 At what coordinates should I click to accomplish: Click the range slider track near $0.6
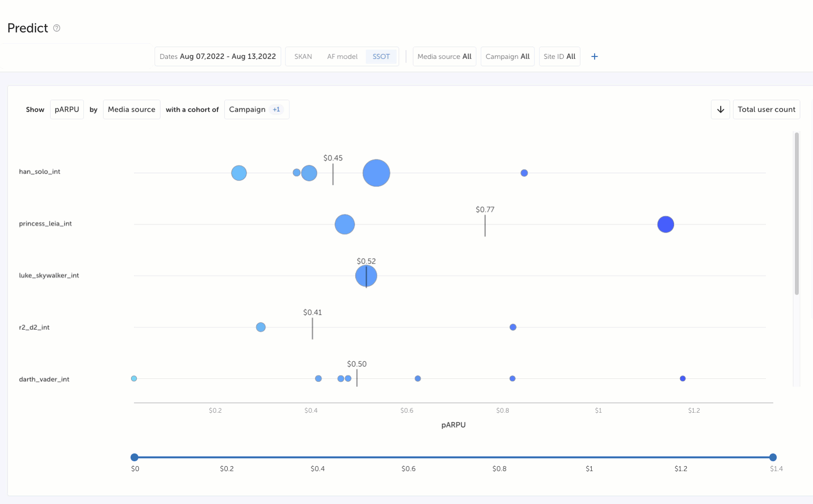(x=408, y=457)
